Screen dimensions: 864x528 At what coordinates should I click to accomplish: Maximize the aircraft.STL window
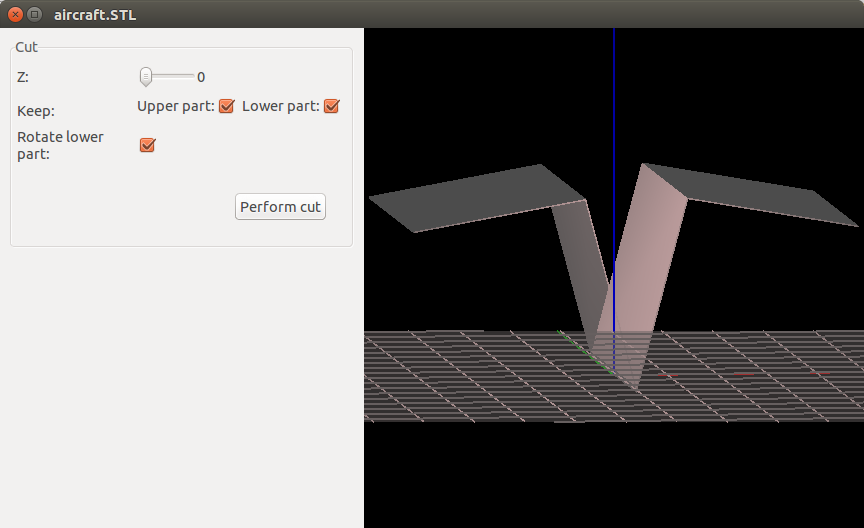point(34,14)
